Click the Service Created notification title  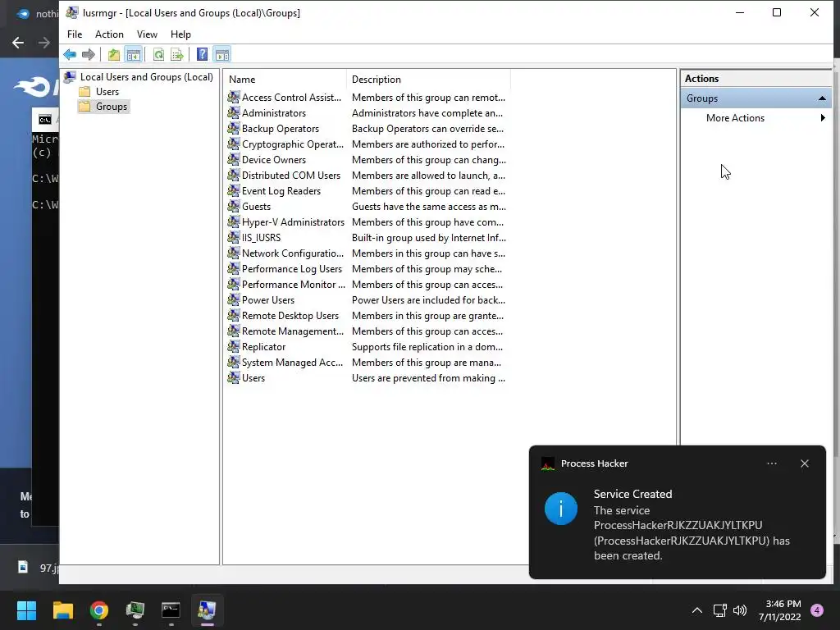632,494
